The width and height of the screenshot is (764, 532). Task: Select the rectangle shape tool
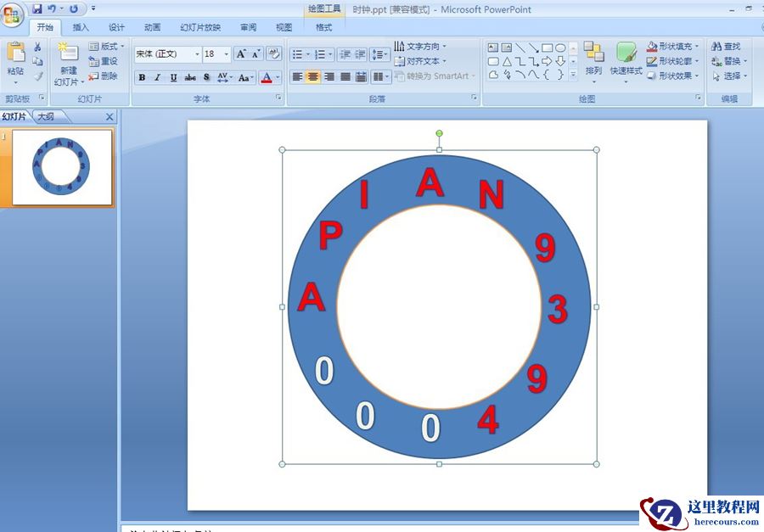tap(548, 48)
